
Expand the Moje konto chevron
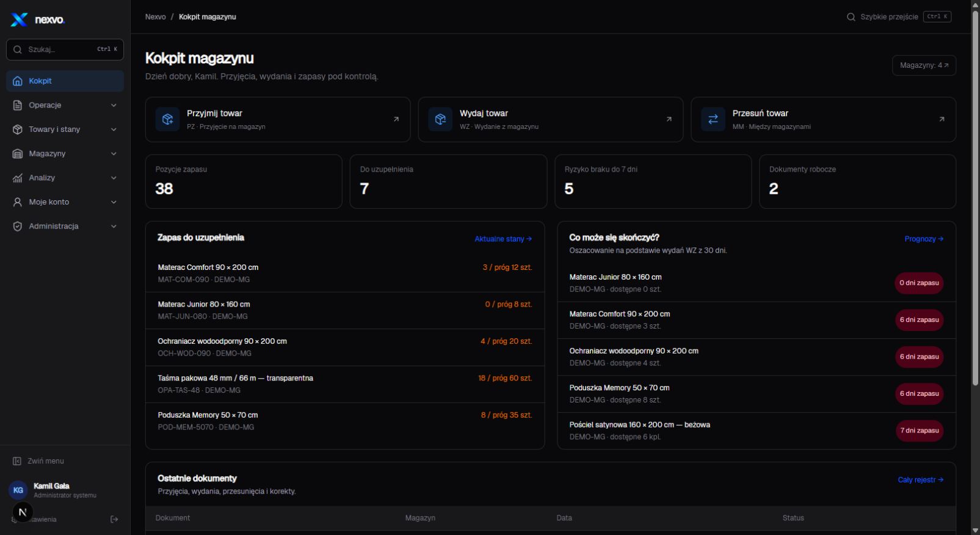(x=114, y=202)
